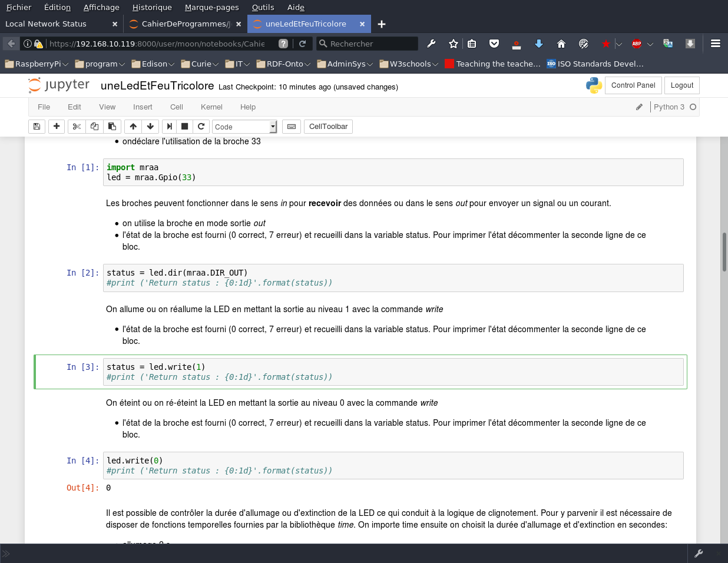Open the command palette keyboard icon
The image size is (728, 563).
(x=292, y=127)
